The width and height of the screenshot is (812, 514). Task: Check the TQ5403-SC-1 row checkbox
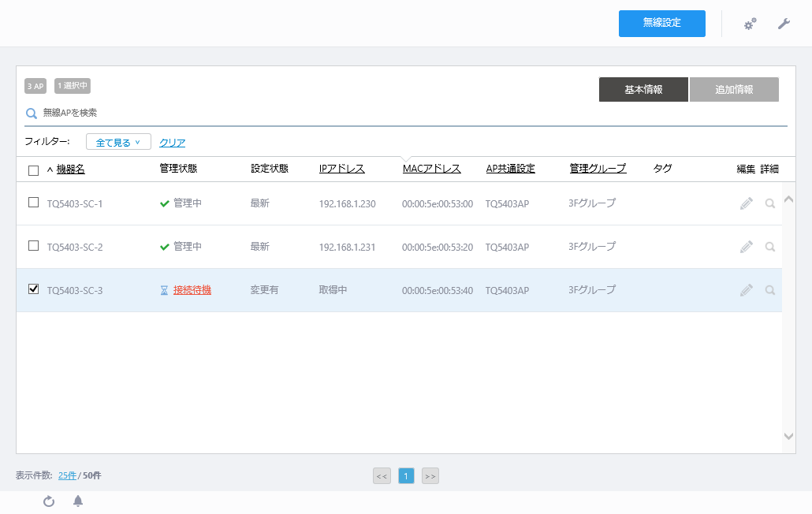click(34, 203)
